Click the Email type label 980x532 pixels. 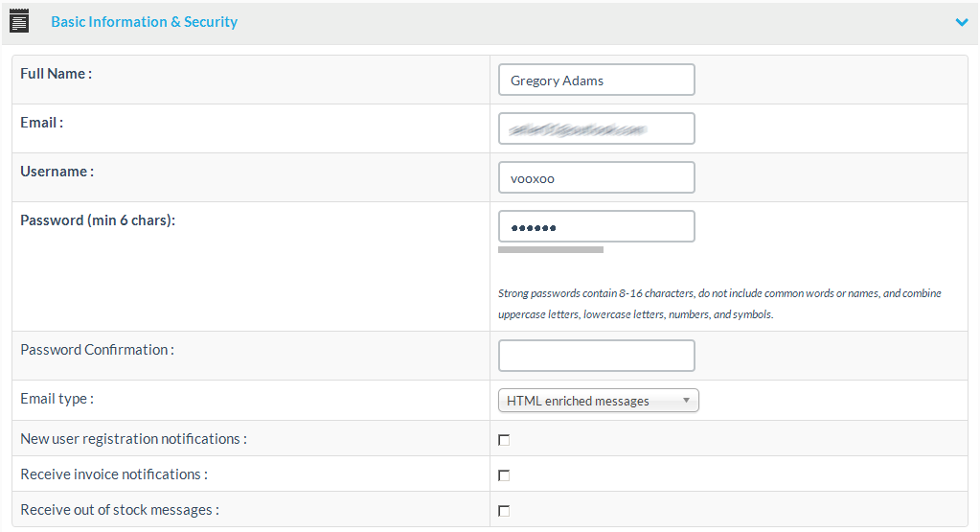pos(57,399)
